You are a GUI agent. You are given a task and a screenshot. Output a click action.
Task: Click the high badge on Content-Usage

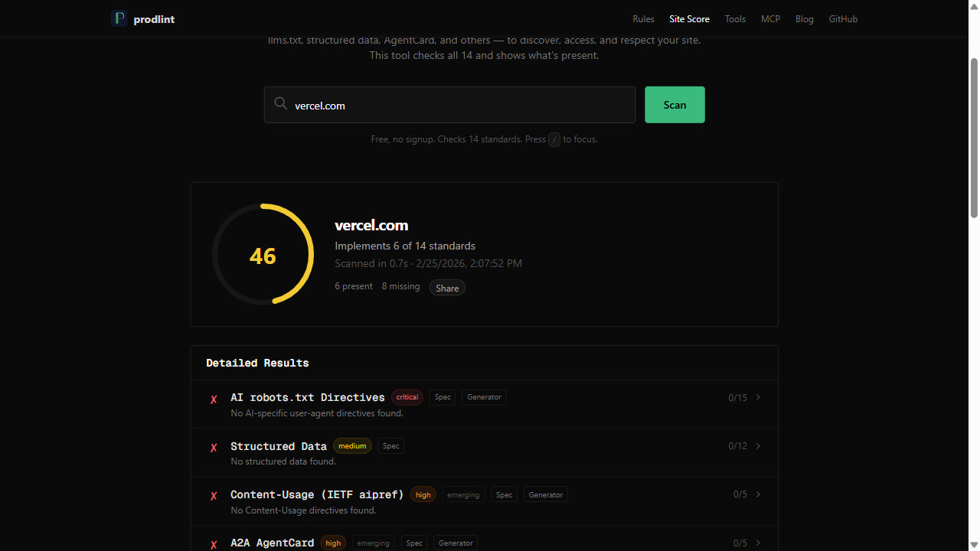coord(423,495)
